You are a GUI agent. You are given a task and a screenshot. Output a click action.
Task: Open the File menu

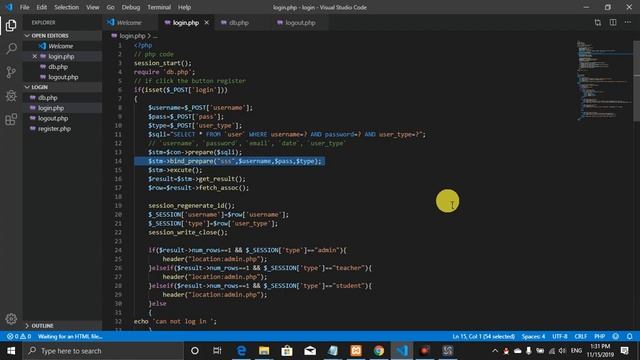click(x=24, y=7)
